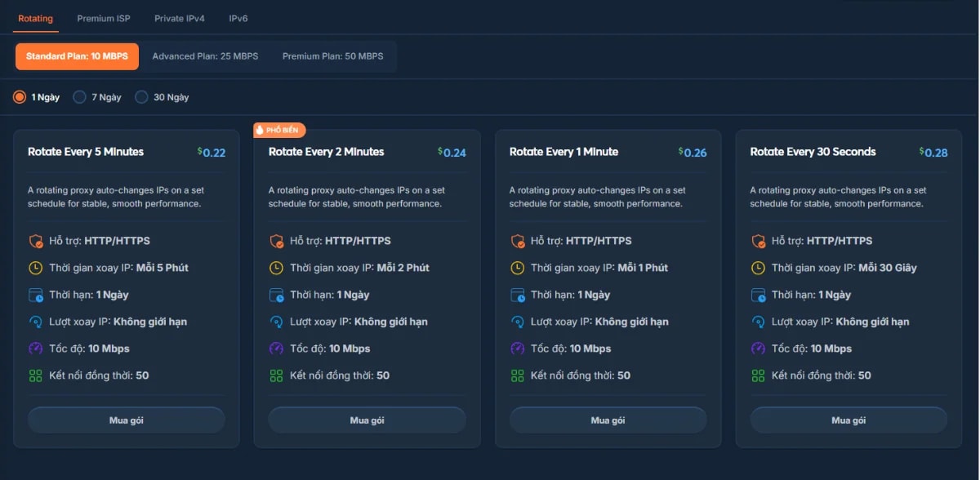Viewport: 980px width, 480px height.
Task: Click Mua gói on Rotate Every 5 Minutes card
Action: click(x=125, y=420)
